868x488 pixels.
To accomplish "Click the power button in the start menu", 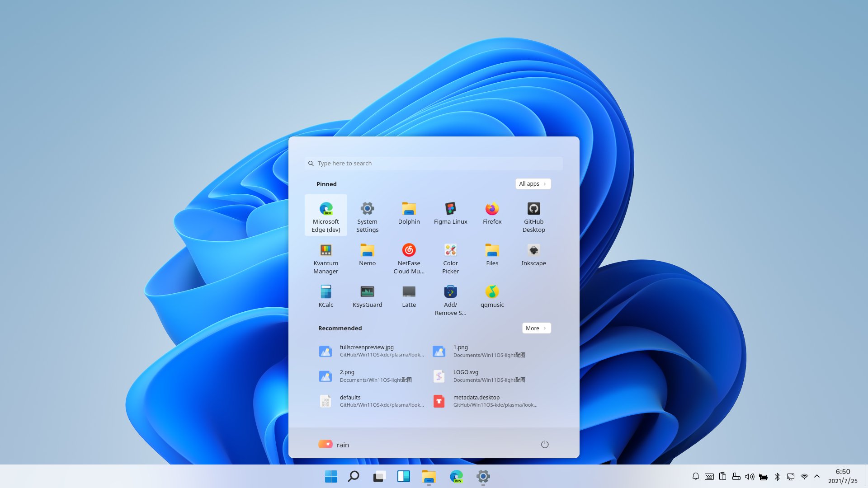I will click(x=545, y=445).
